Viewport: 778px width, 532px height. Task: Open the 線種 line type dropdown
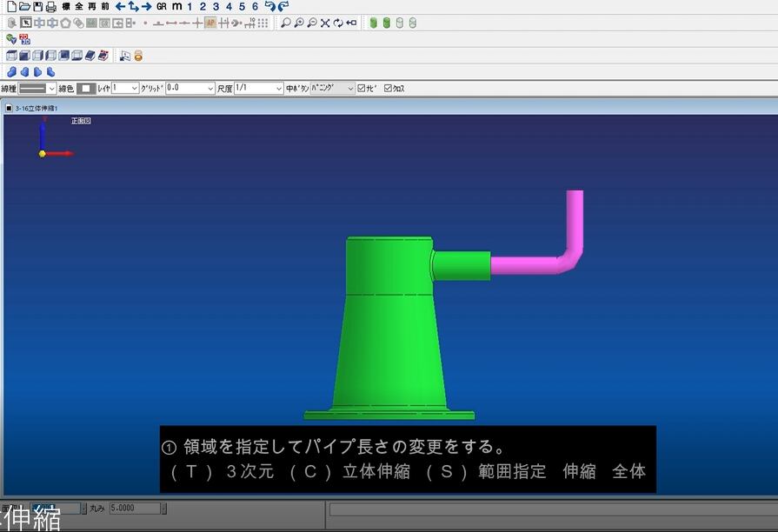[51, 88]
